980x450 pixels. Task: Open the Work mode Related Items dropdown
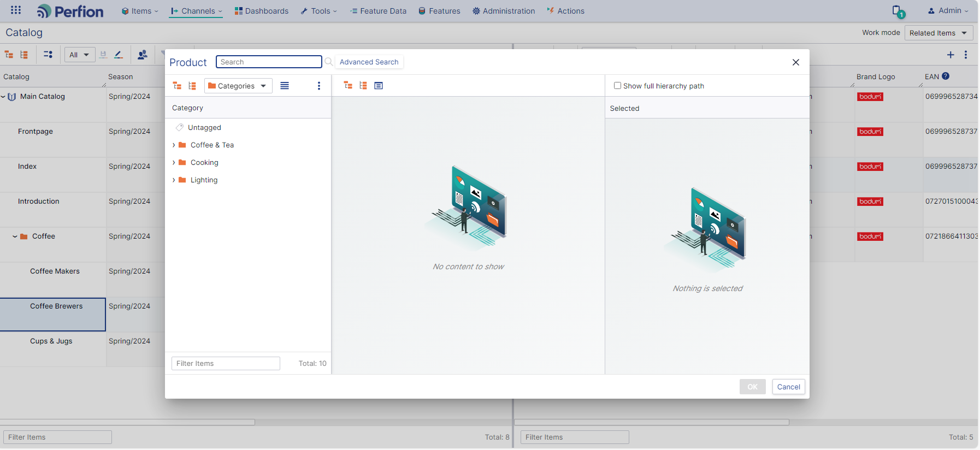938,33
